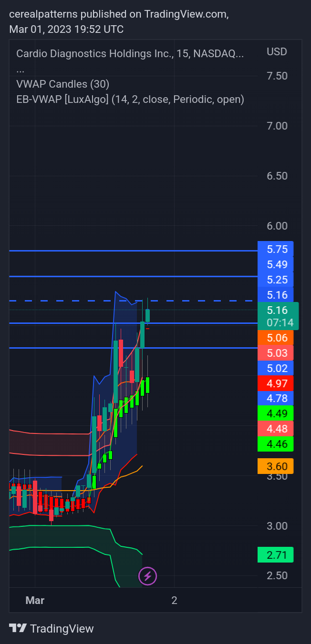Click the 4.97 red price label

point(275,383)
